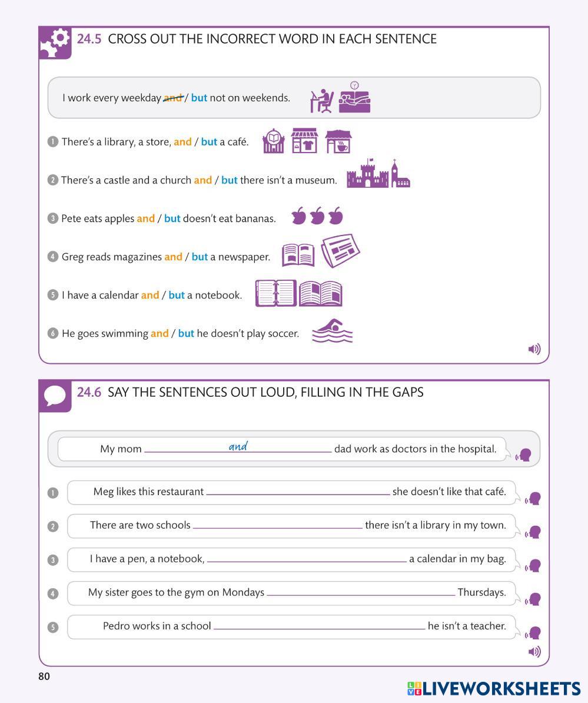This screenshot has width=588, height=703.
Task: Select 'but' in the castle and church sentence
Action: (229, 180)
